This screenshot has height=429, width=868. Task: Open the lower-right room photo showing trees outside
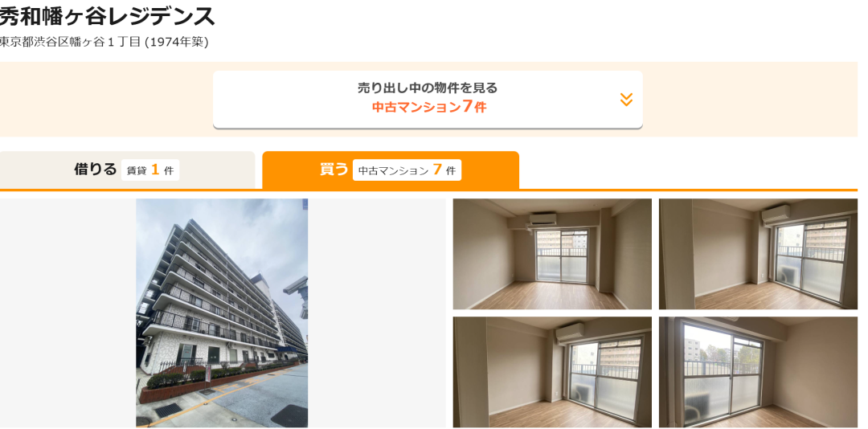(x=758, y=372)
